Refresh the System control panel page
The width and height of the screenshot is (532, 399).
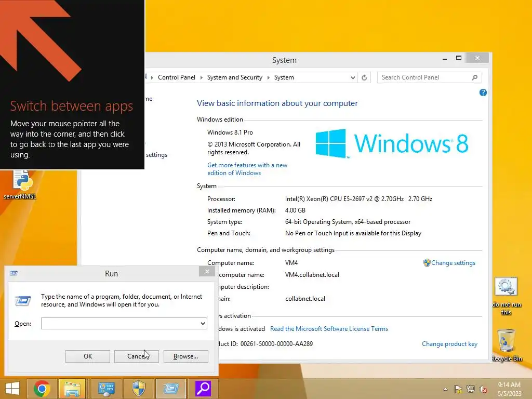pos(364,77)
